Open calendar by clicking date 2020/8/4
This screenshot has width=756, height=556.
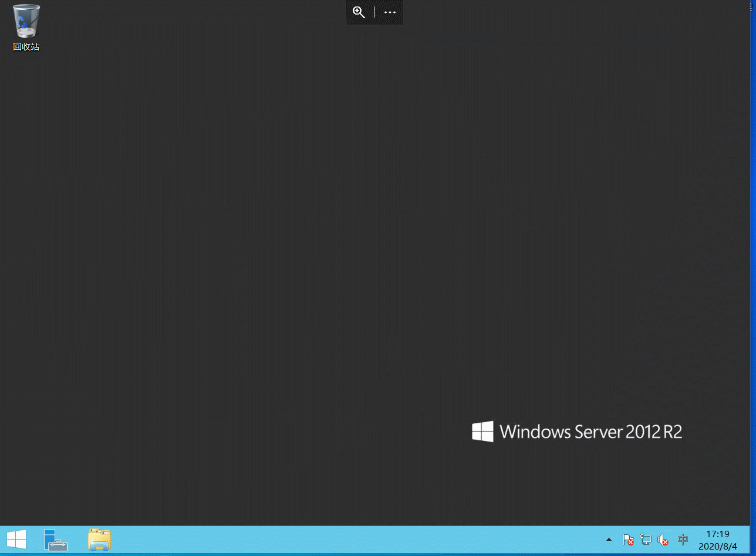(x=717, y=546)
